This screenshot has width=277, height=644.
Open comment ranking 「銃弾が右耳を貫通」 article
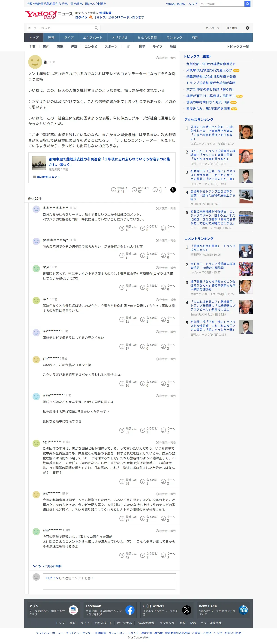coord(213,248)
